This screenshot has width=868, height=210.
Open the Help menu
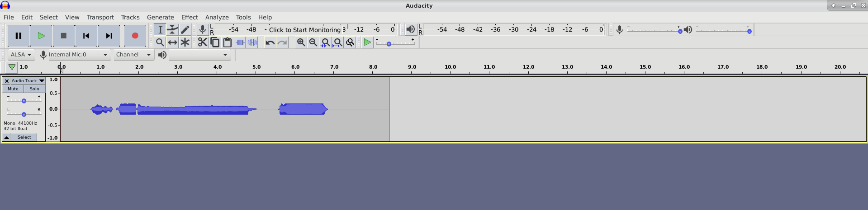(x=265, y=17)
